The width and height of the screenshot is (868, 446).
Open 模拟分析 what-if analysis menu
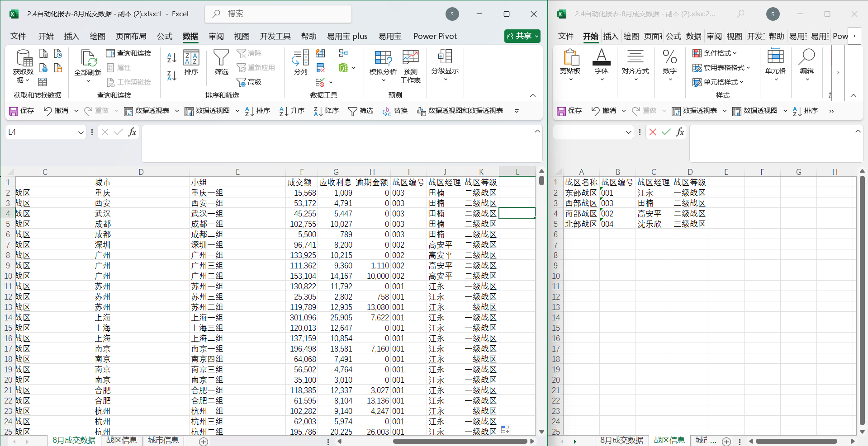pos(383,66)
